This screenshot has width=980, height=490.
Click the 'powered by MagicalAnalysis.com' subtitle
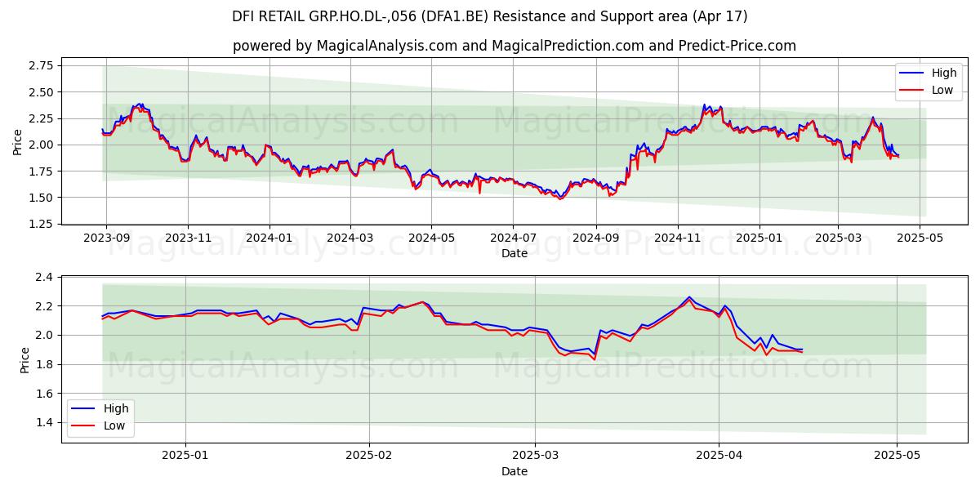pyautogui.click(x=514, y=46)
